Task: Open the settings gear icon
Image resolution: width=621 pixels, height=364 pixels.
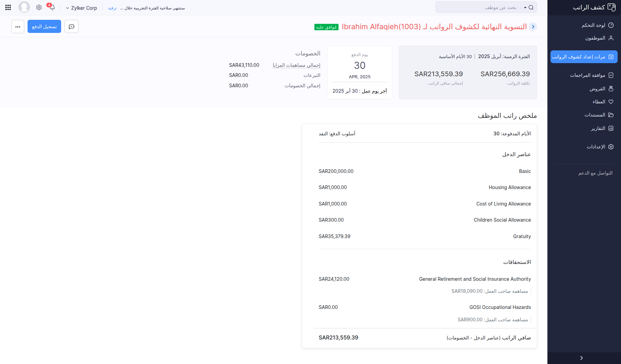Action: pyautogui.click(x=39, y=7)
